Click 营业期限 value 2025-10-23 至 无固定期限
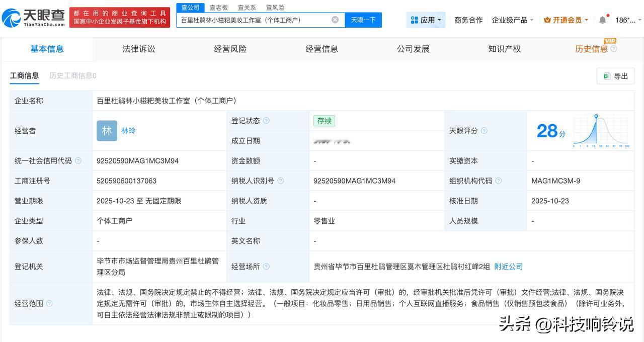The image size is (644, 342). point(139,201)
